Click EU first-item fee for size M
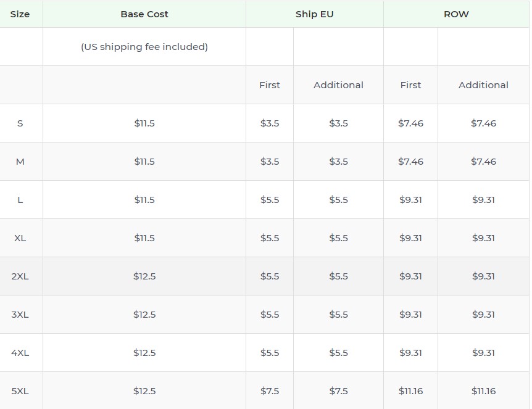532x409 pixels. (x=270, y=162)
